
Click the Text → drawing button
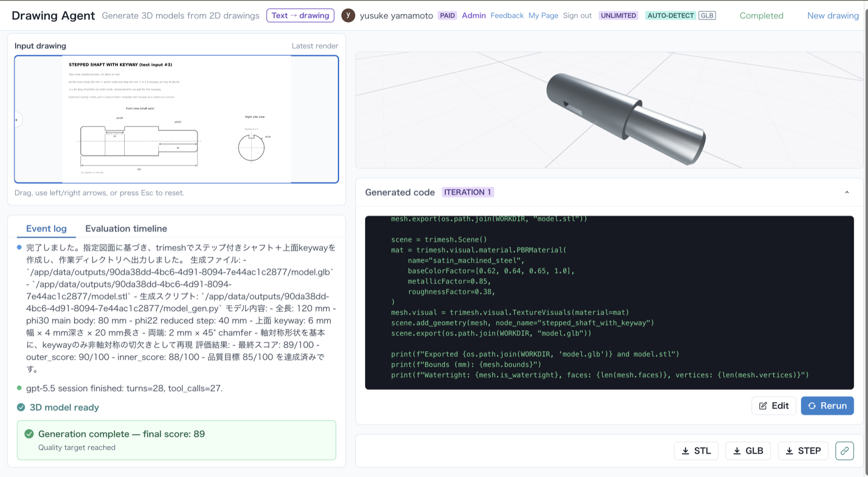tap(300, 15)
